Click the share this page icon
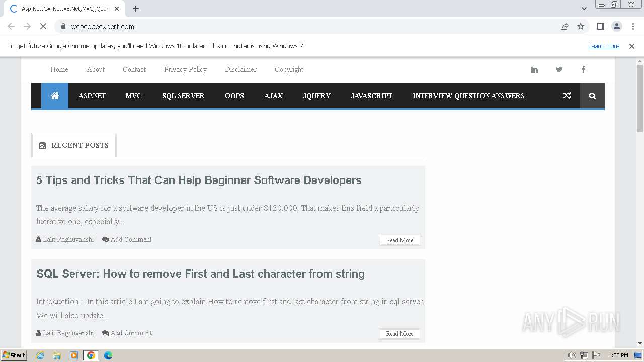This screenshot has height=362, width=644. (565, 26)
